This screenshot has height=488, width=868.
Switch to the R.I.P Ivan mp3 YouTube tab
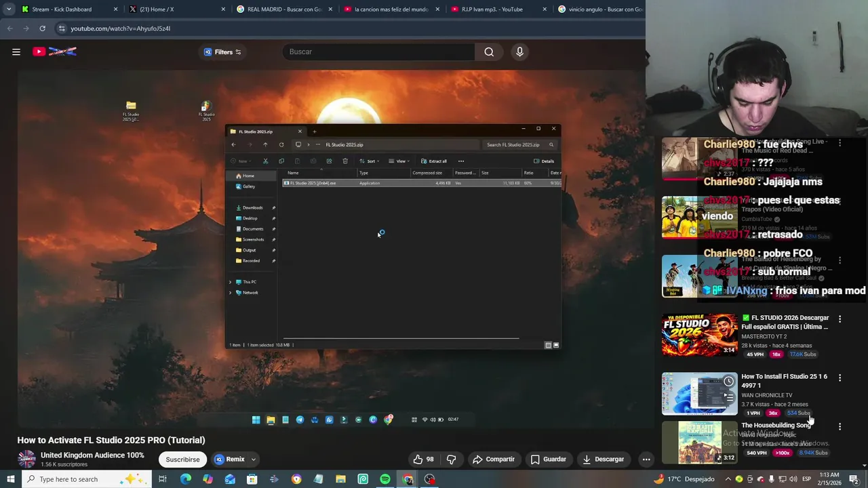(x=498, y=9)
